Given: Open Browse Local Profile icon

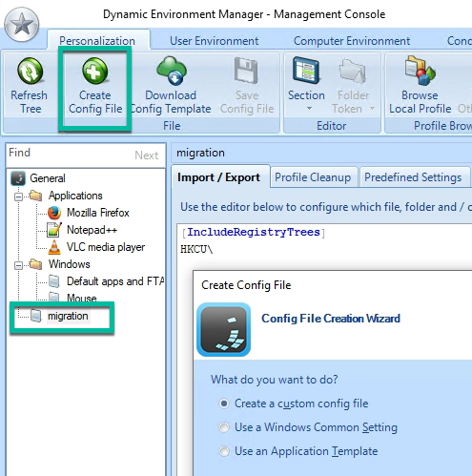Looking at the screenshot, I should click(x=420, y=71).
